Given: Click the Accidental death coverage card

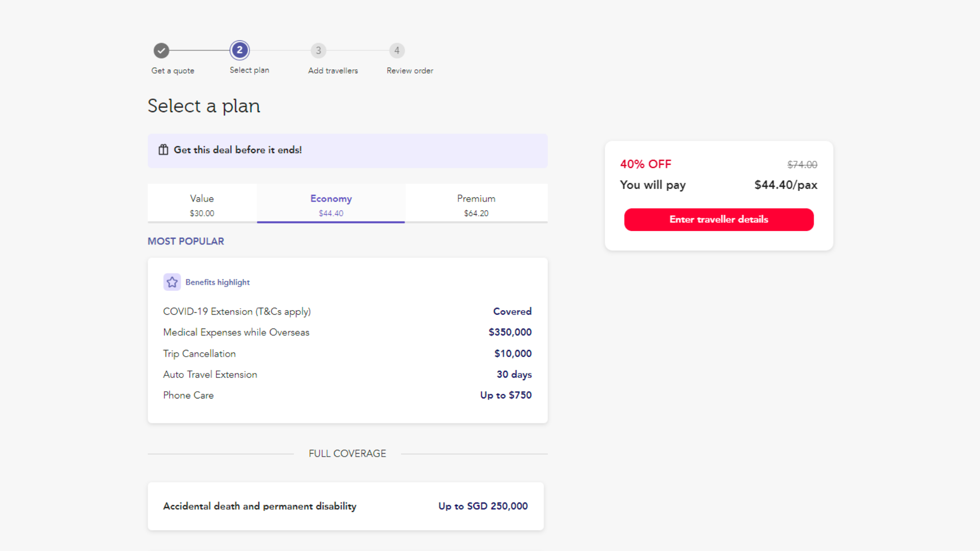Looking at the screenshot, I should (346, 506).
